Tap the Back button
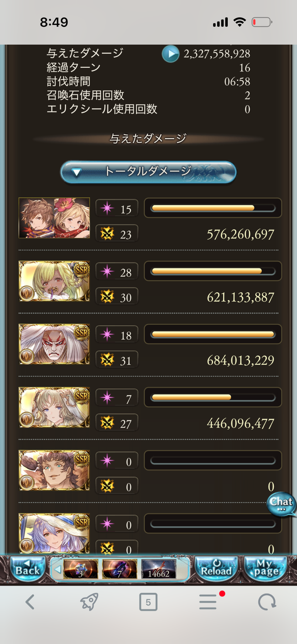297x644 pixels. pyautogui.click(x=27, y=568)
